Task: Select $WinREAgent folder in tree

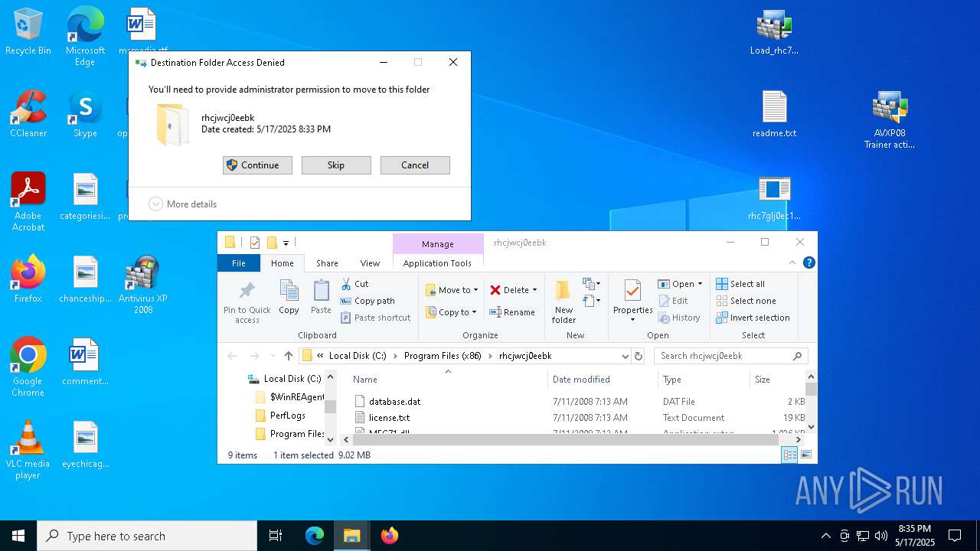Action: point(289,397)
